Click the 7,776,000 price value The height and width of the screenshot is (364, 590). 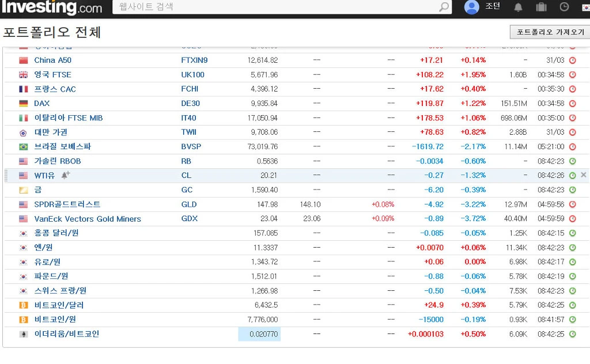pyautogui.click(x=263, y=320)
